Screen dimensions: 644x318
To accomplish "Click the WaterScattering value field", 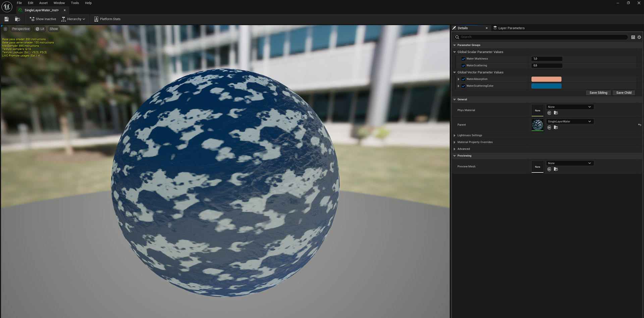I will coord(547,66).
